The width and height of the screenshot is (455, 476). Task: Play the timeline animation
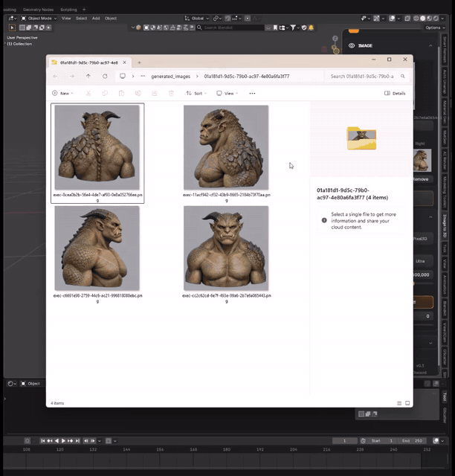(63, 441)
